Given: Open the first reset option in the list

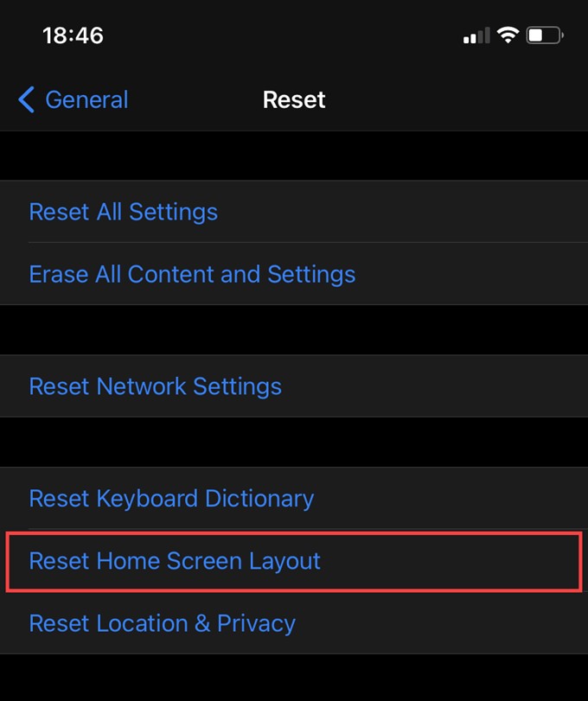Looking at the screenshot, I should tap(123, 212).
